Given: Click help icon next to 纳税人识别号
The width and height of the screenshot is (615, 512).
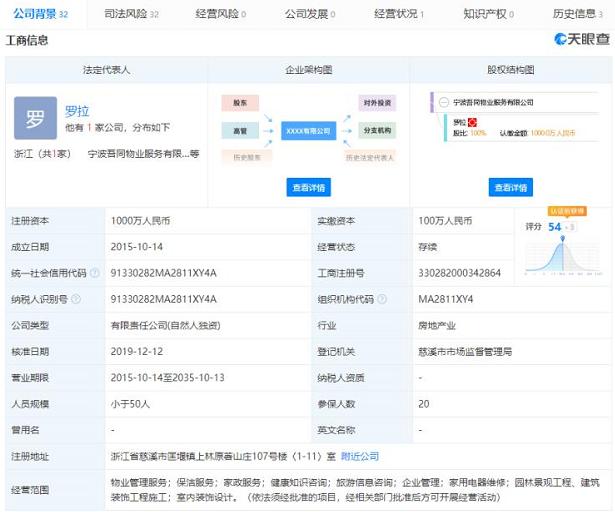Looking at the screenshot, I should tap(76, 299).
